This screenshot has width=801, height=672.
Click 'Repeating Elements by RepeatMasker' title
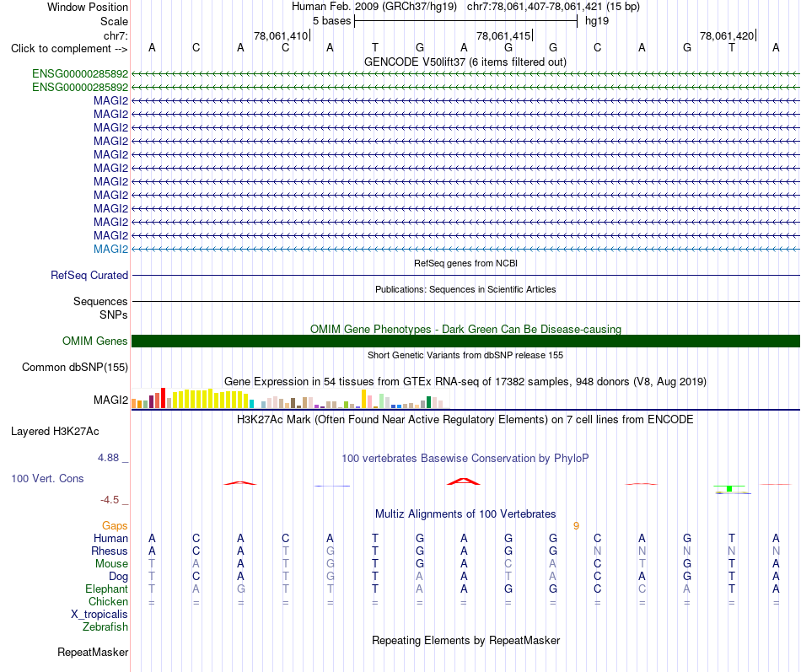tap(465, 640)
